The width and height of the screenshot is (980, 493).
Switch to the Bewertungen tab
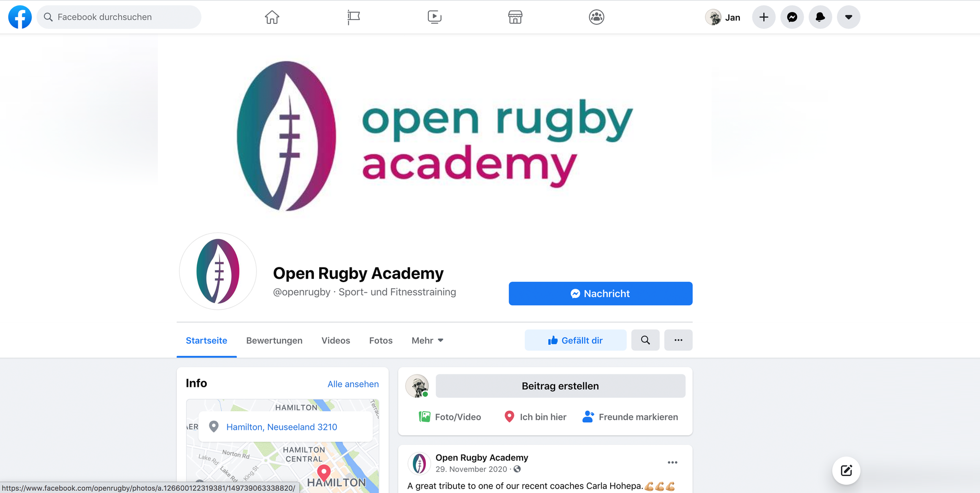pyautogui.click(x=274, y=340)
